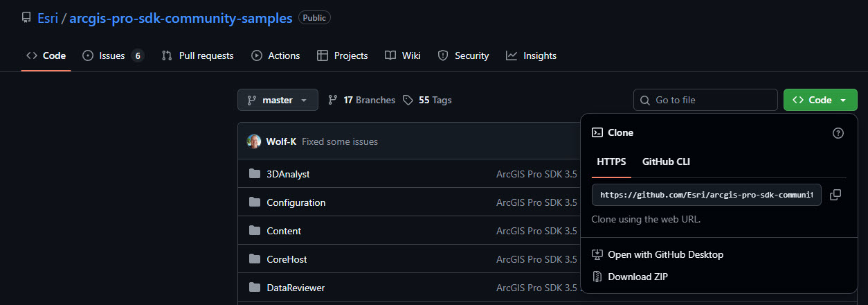Switch to the GitHub CLI tab
868x305 pixels.
click(666, 162)
